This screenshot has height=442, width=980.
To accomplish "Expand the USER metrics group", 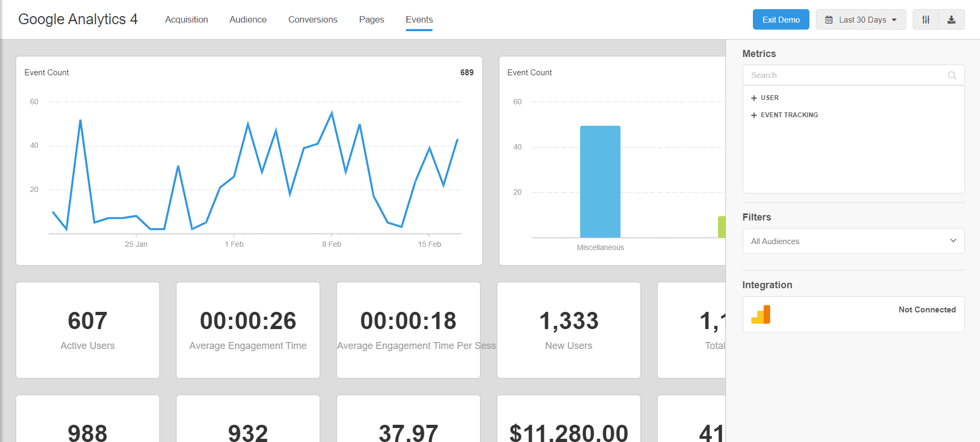I will pos(765,98).
